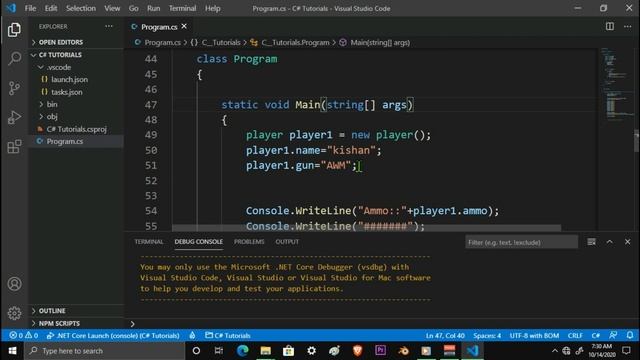Viewport: 640px width, 360px height.
Task: Click the C# Tutorials project status item
Action: click(228, 336)
